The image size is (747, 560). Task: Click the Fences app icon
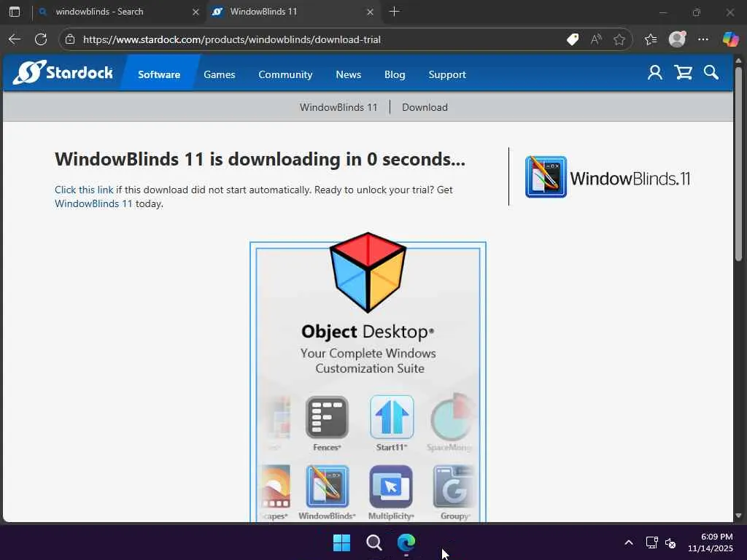pyautogui.click(x=327, y=418)
